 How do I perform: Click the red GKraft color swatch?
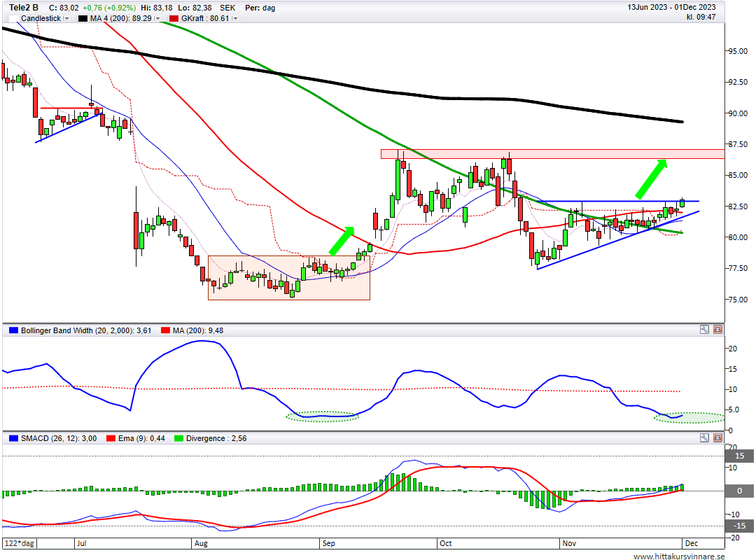(x=174, y=18)
